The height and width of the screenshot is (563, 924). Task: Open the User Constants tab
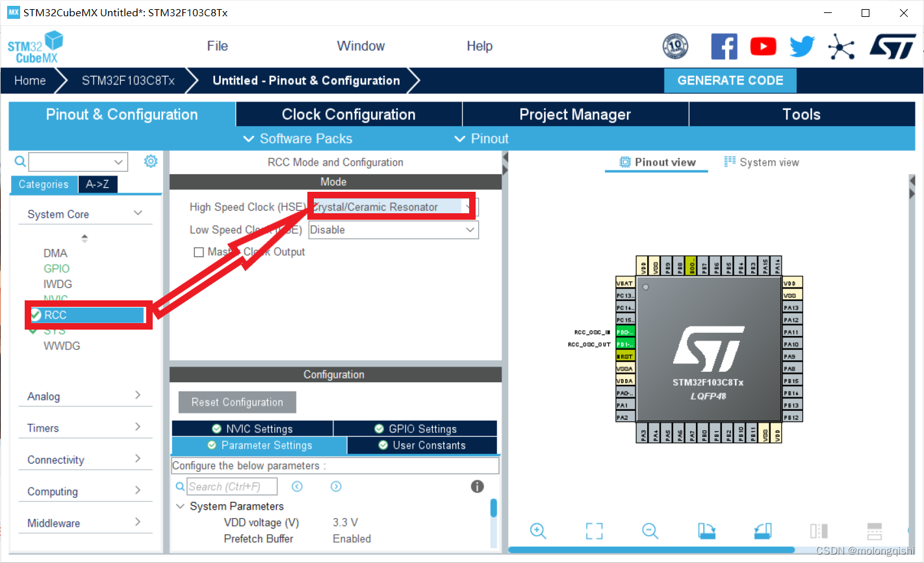click(422, 445)
